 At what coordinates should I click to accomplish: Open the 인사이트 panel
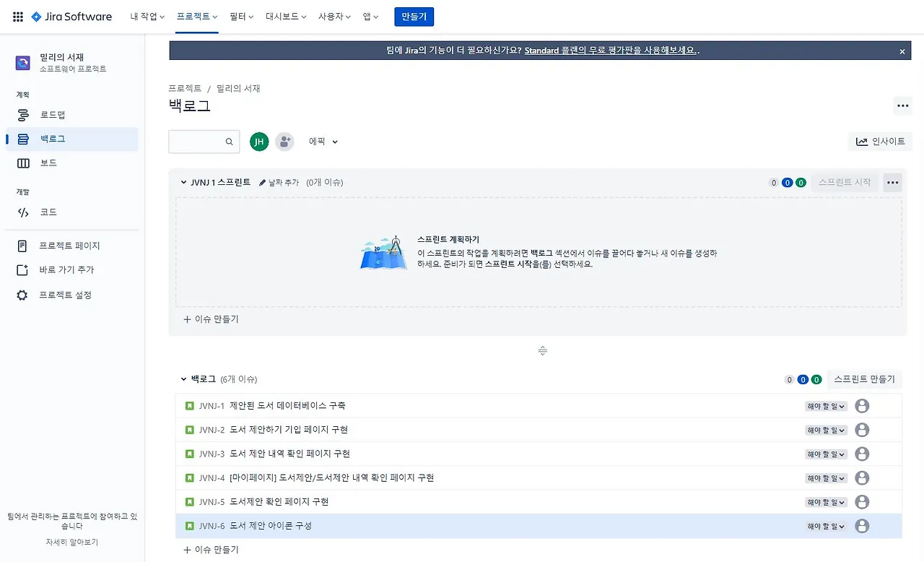coord(880,142)
